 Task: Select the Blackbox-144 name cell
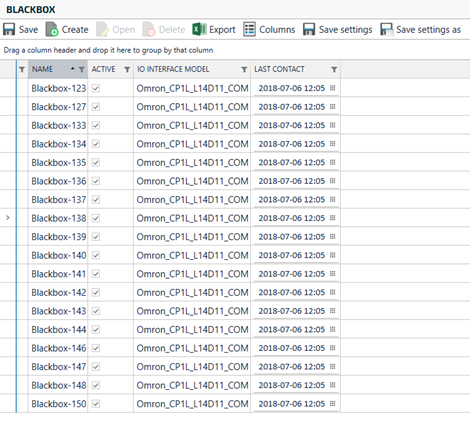(58, 329)
